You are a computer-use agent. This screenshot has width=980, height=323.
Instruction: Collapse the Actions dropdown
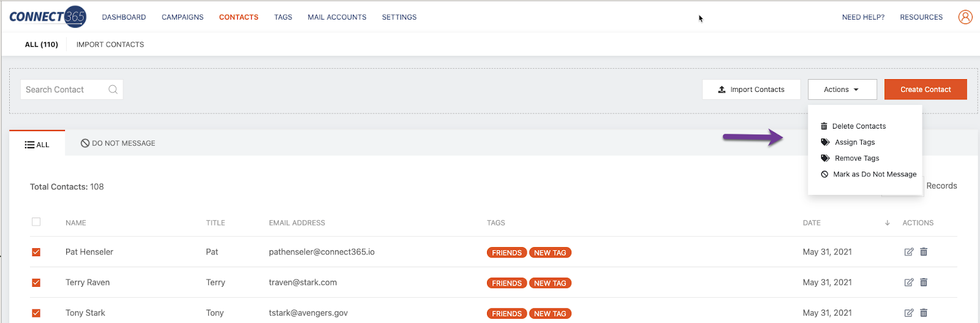(x=842, y=89)
